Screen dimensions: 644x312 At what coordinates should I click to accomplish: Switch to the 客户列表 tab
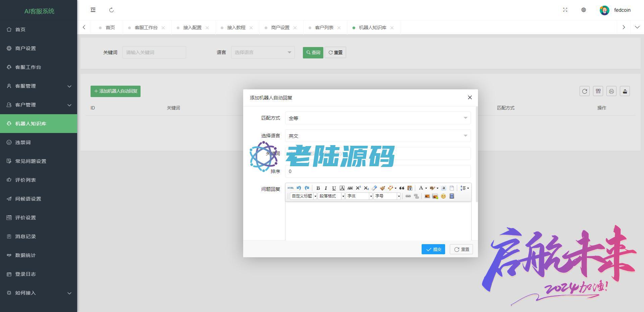tap(324, 28)
